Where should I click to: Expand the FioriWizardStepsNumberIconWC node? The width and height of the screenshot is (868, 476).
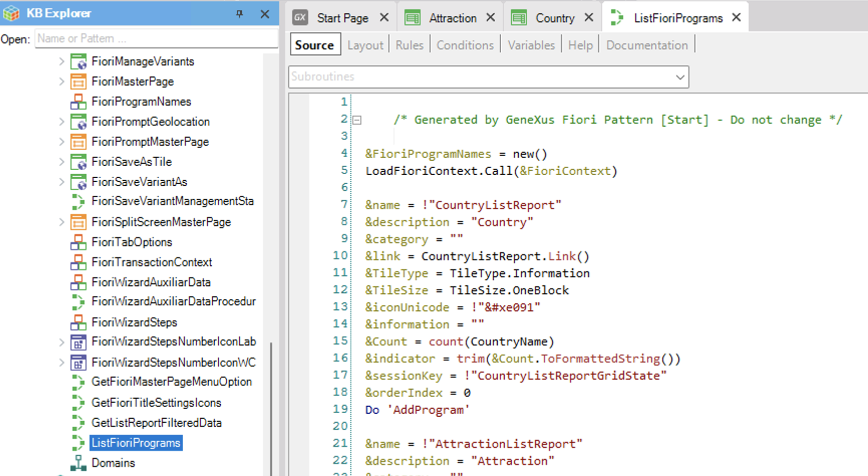[x=61, y=363]
